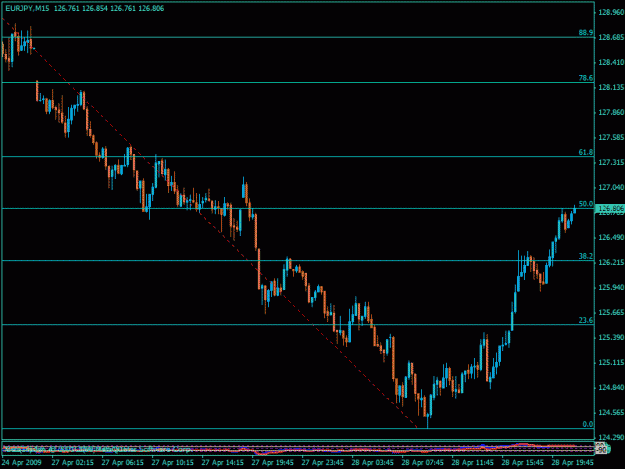Click the 126.490 price axis value
625x469 pixels.
[x=611, y=237]
